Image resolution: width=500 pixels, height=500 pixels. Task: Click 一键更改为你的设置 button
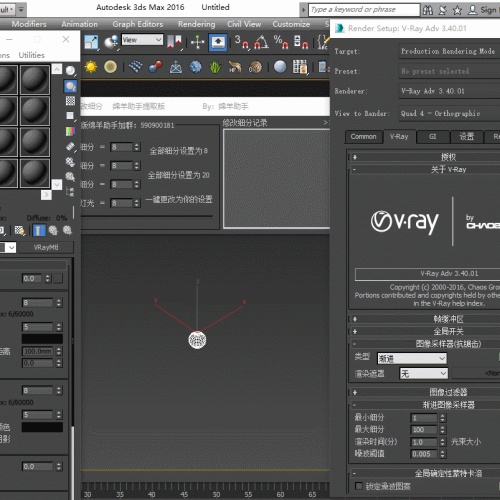179,199
